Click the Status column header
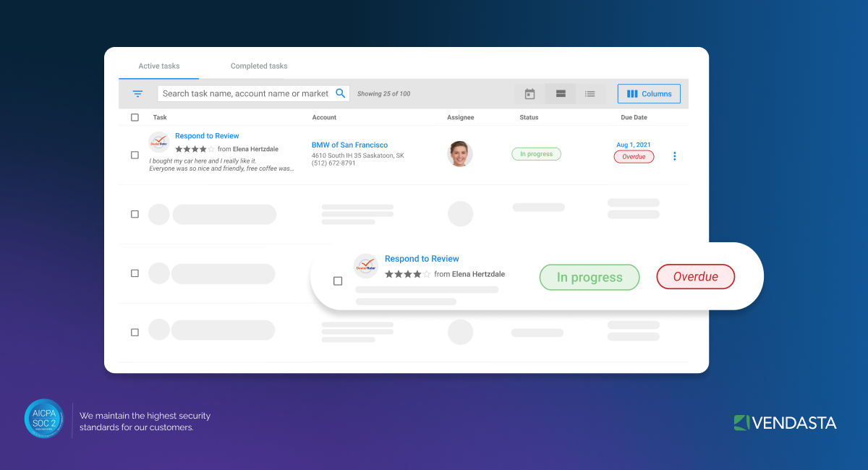The image size is (868, 470). click(x=529, y=117)
